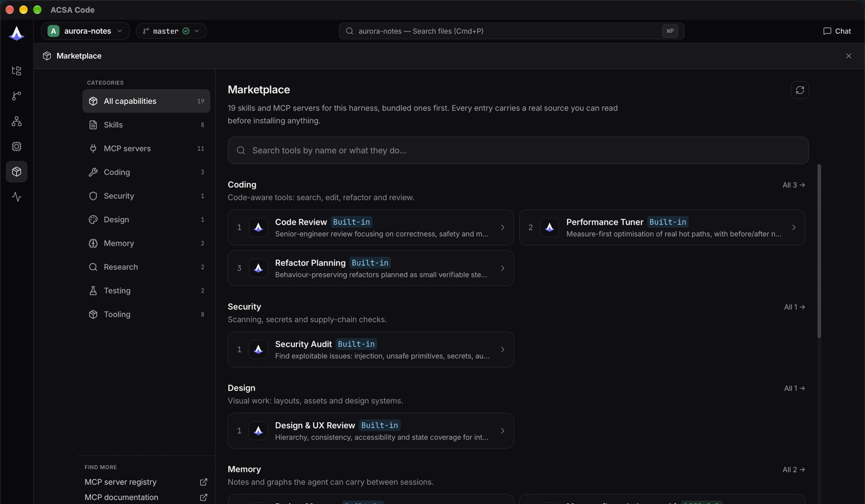Select the Testing category
This screenshot has width=865, height=504.
pos(146,291)
